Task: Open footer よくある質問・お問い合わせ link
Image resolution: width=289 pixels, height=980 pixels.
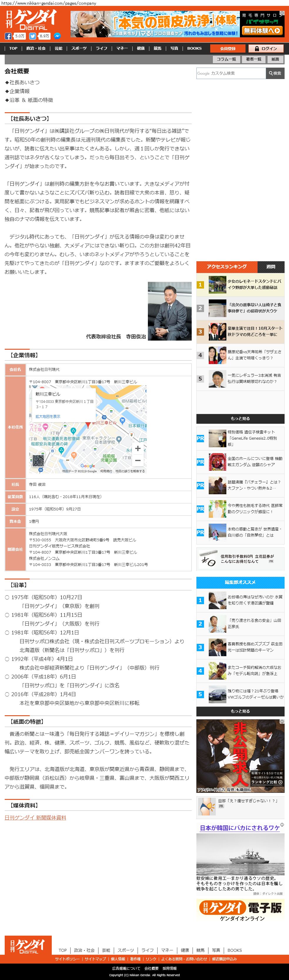Action: tap(184, 959)
